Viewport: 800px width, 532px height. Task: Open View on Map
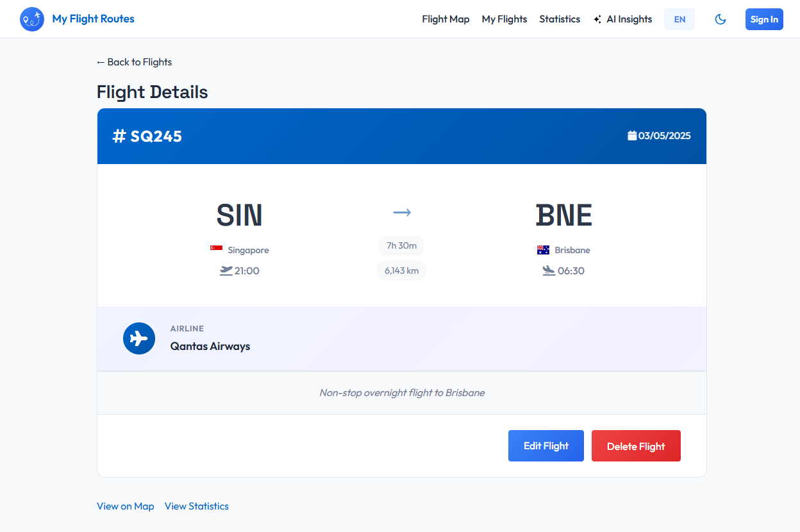point(125,506)
